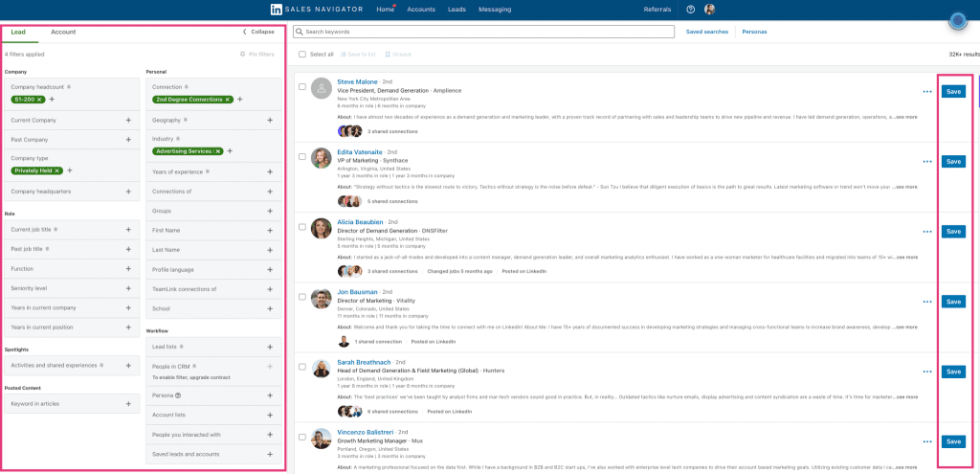
Task: Open the LinkedIn Sales Navigator logo
Action: (316, 10)
